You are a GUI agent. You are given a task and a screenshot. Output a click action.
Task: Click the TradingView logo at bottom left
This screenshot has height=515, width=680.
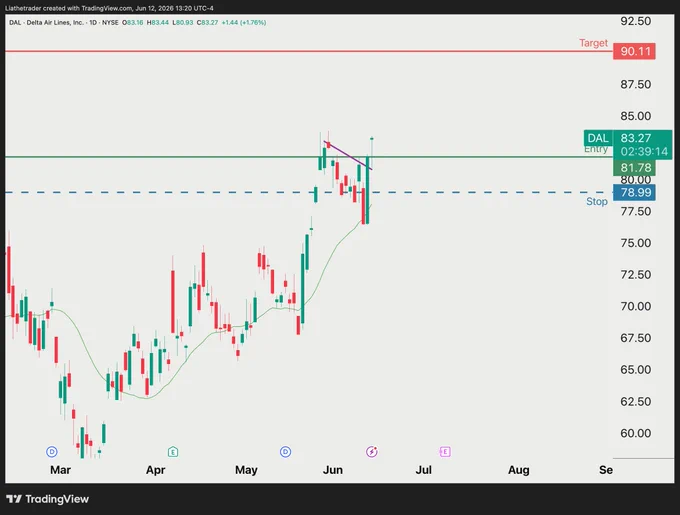coord(48,499)
